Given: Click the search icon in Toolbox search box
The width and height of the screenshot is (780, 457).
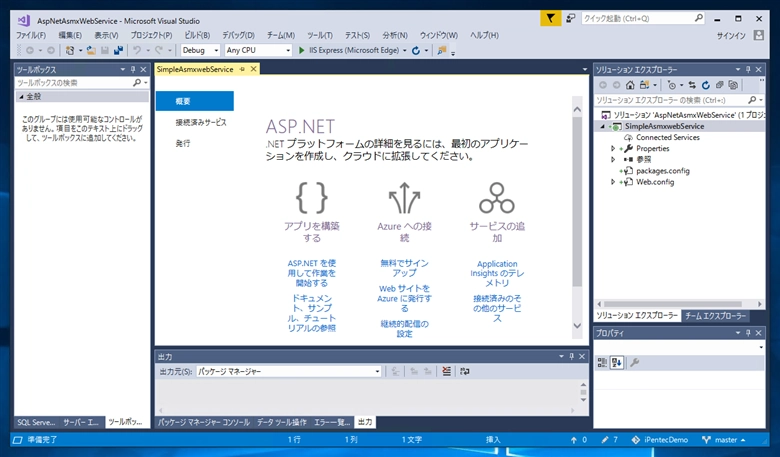Looking at the screenshot, I should pos(137,83).
